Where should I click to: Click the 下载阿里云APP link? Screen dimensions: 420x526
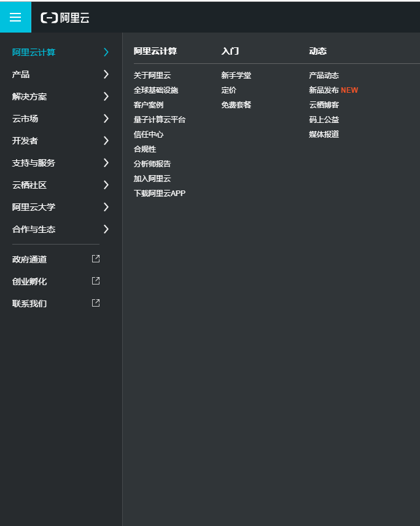pos(160,194)
